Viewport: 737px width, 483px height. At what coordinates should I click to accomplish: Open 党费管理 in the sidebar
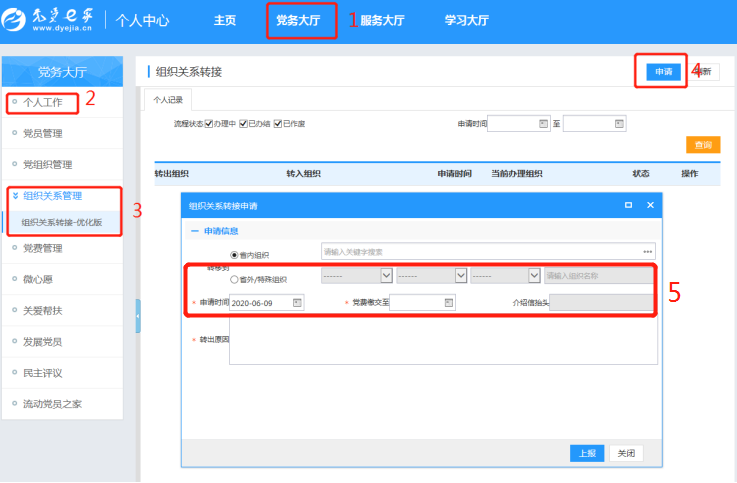42,248
